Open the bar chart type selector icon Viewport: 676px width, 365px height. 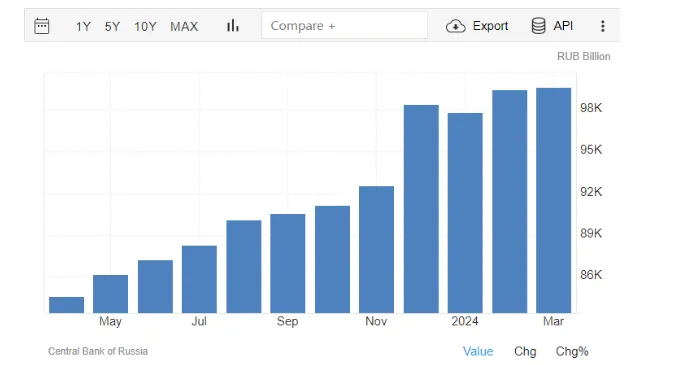coord(233,26)
